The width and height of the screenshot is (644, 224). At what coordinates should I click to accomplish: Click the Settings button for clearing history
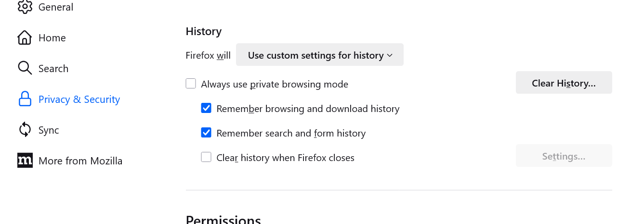click(x=564, y=156)
